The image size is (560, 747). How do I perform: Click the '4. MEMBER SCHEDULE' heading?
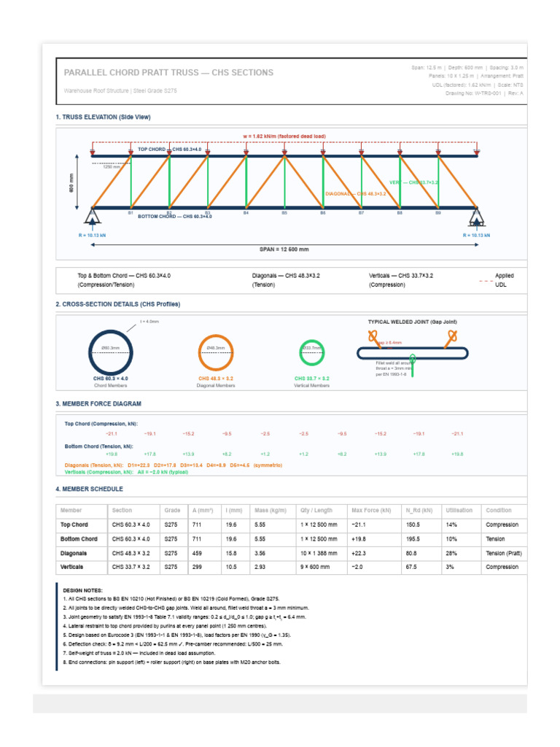(89, 489)
